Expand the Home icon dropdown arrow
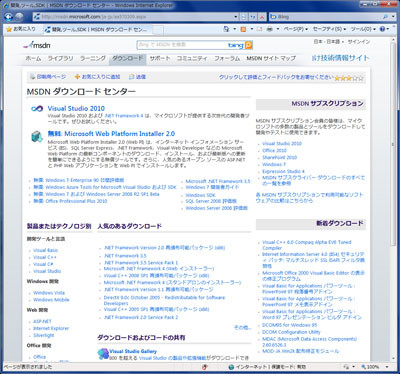Image resolution: width=400 pixels, height=374 pixels. (234, 29)
